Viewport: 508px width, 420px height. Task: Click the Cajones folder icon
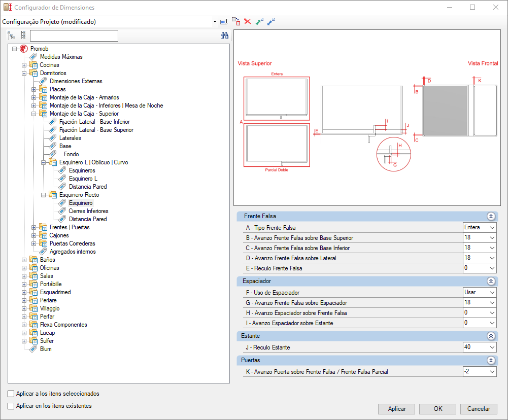(43, 235)
